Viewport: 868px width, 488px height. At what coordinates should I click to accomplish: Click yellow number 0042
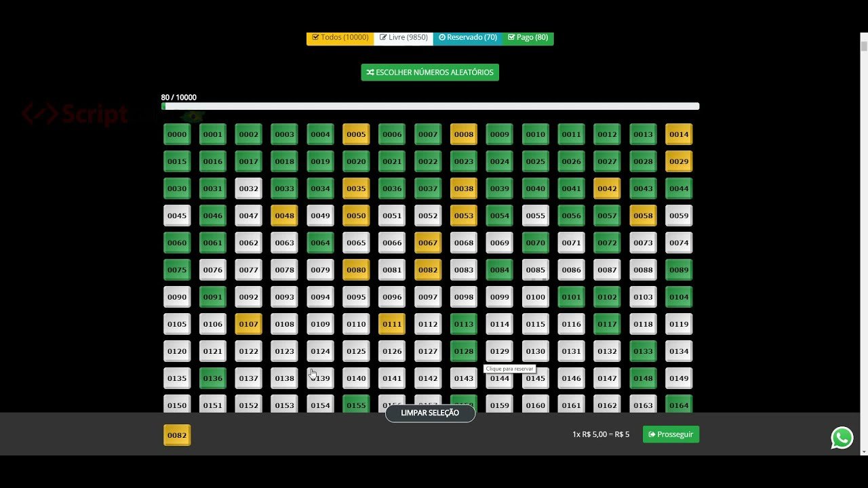tap(607, 188)
